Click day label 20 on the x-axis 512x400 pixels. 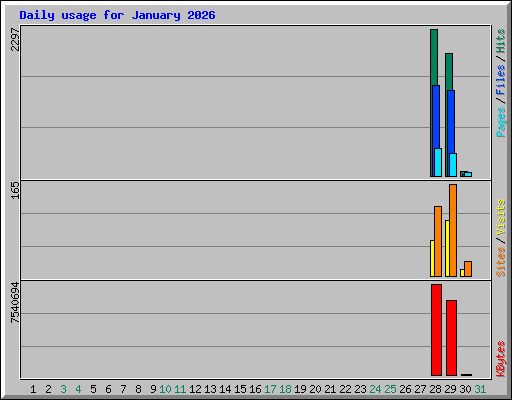tap(315, 389)
